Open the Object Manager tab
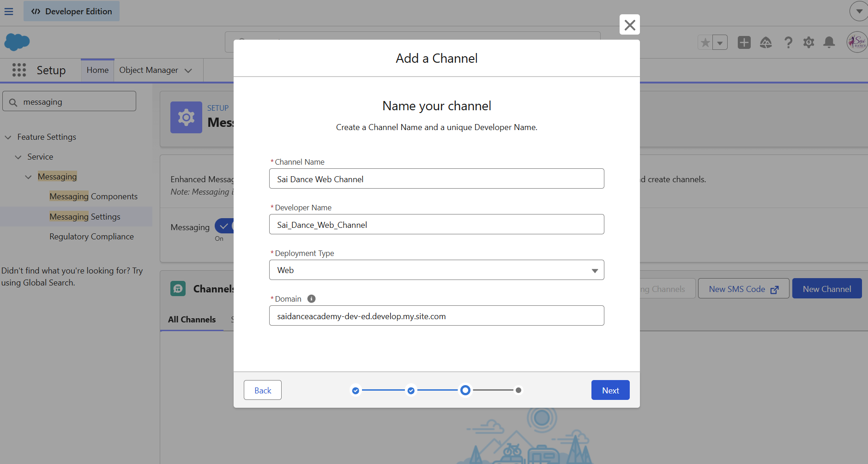 click(149, 70)
